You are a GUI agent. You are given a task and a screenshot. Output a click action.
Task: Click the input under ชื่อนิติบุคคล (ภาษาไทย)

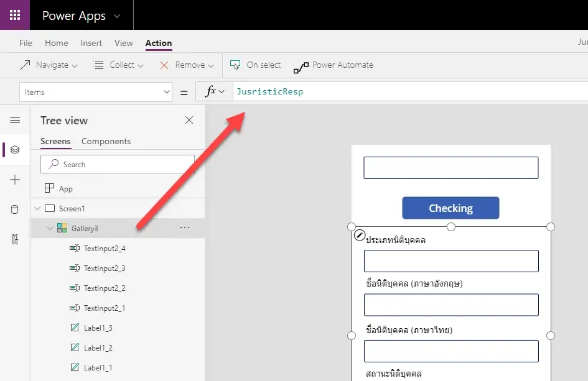[451, 351]
